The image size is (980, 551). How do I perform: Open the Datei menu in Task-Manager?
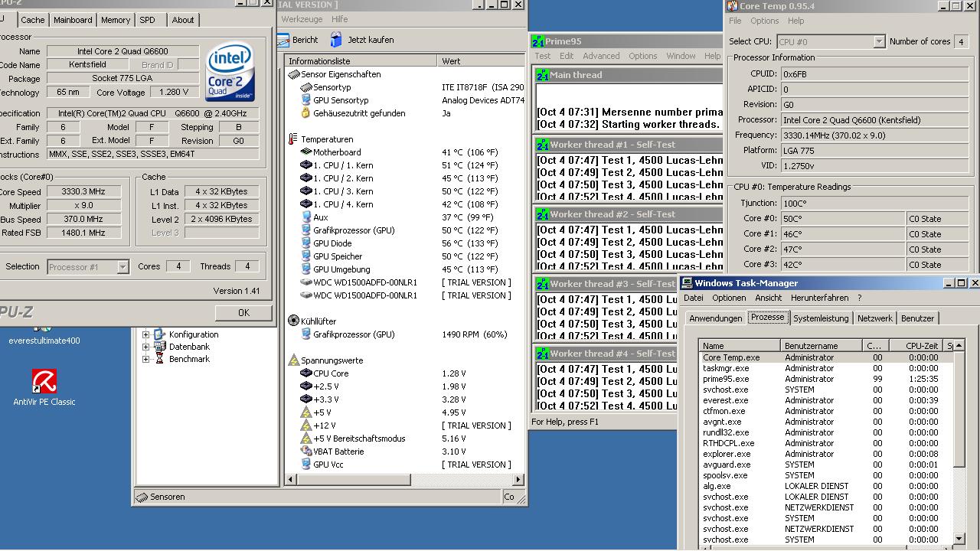pyautogui.click(x=694, y=298)
